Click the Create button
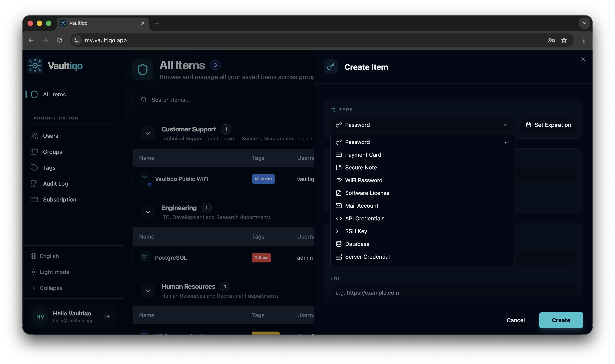The image size is (615, 364). [561, 320]
